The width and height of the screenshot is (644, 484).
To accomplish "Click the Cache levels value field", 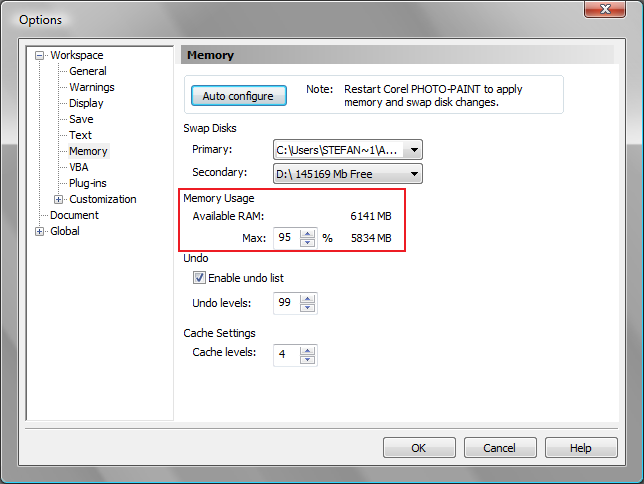I will (x=287, y=355).
